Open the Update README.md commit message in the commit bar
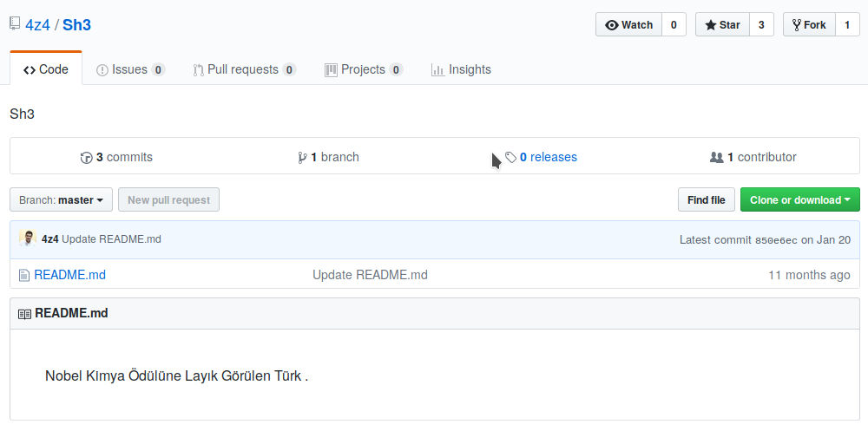The height and width of the screenshot is (431, 868). [111, 239]
